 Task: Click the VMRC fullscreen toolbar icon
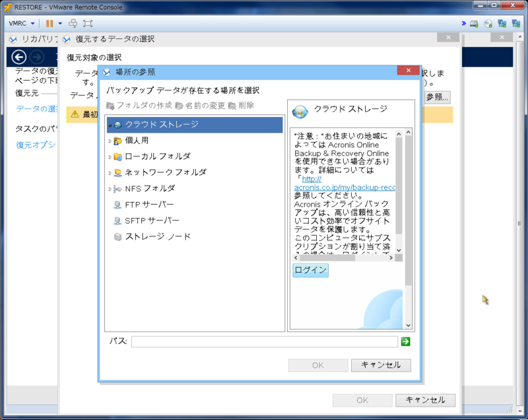(x=88, y=23)
